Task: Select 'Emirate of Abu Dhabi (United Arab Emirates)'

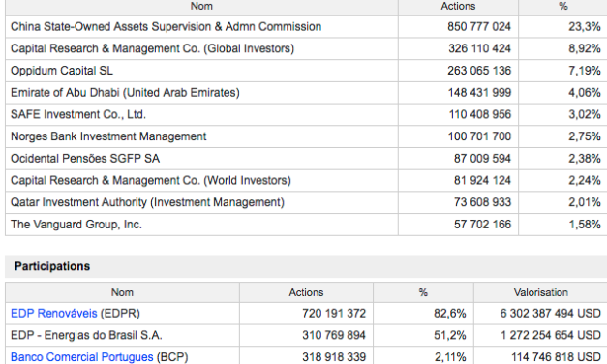Action: click(x=125, y=93)
